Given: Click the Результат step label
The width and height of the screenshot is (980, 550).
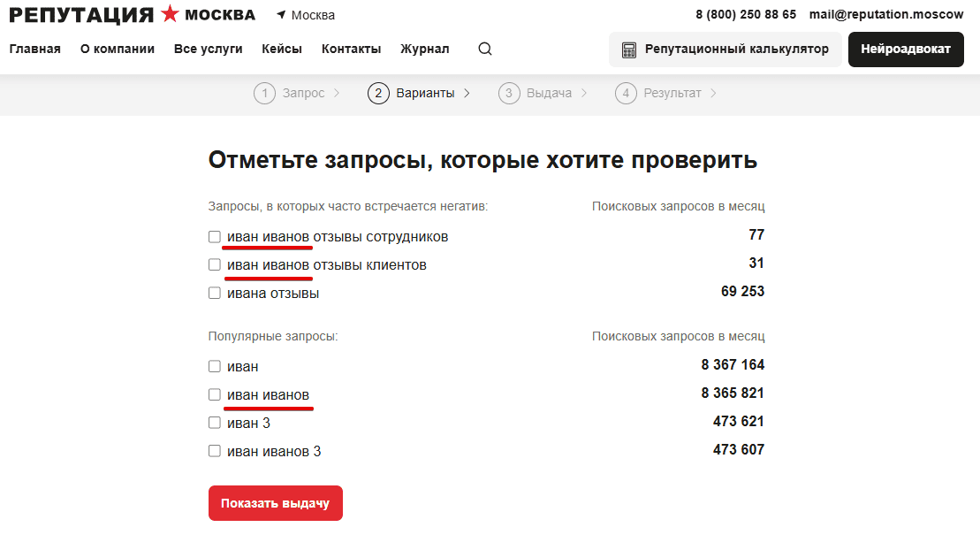Looking at the screenshot, I should pyautogui.click(x=672, y=93).
